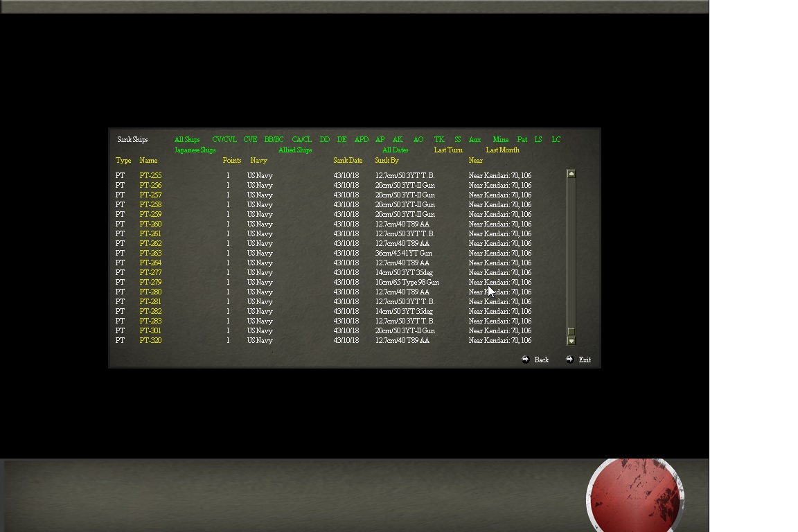Click the scrollbar thumb handle
This screenshot has width=798, height=532.
tap(571, 331)
